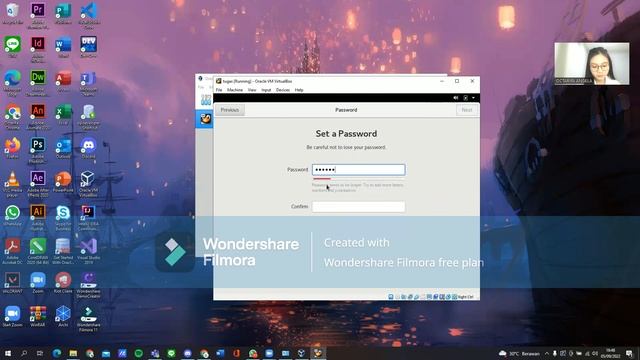Open IntelliJ IDEA desktop shortcut
Viewport: 640px width, 360px height.
point(88,217)
